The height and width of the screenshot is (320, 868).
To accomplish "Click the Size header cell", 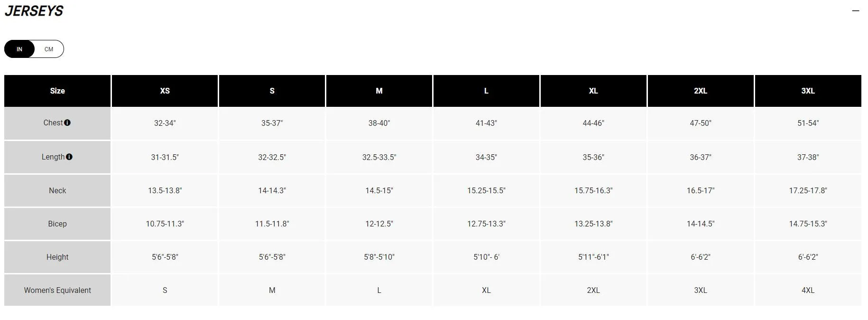I will pos(57,91).
